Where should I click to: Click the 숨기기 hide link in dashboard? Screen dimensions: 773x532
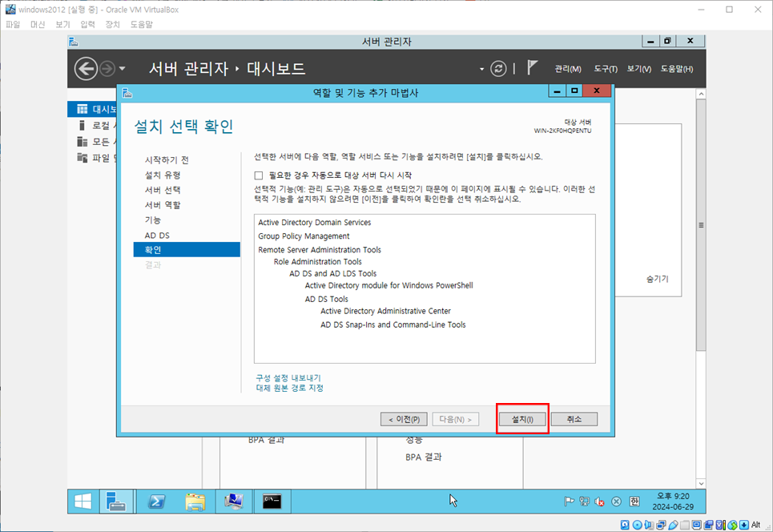[x=657, y=279]
